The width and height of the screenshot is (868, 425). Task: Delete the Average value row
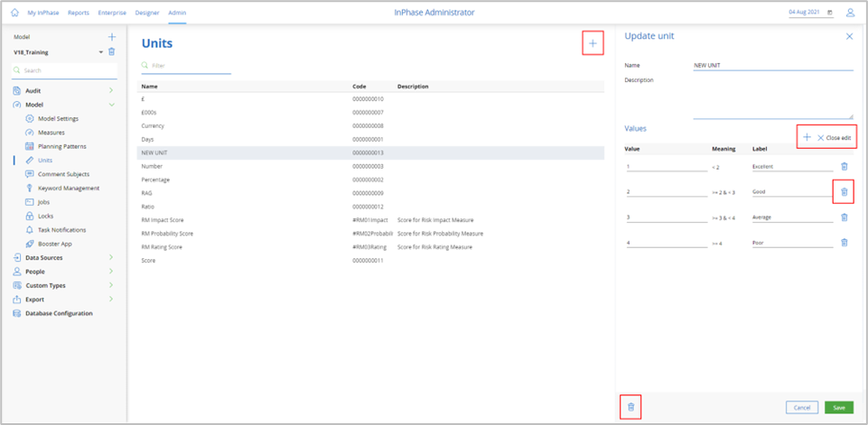point(845,217)
